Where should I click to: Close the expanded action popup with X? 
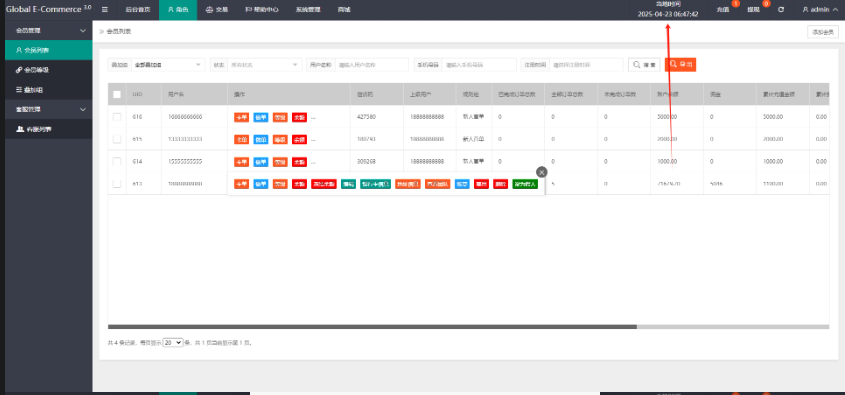pos(542,172)
